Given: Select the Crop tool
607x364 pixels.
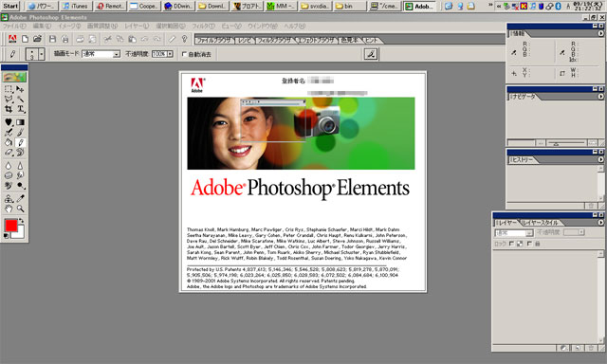Looking at the screenshot, I should click(9, 109).
